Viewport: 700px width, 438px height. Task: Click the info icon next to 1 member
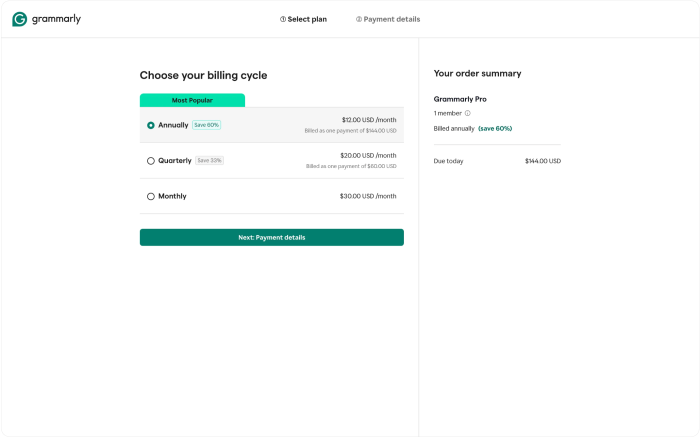[x=467, y=113]
